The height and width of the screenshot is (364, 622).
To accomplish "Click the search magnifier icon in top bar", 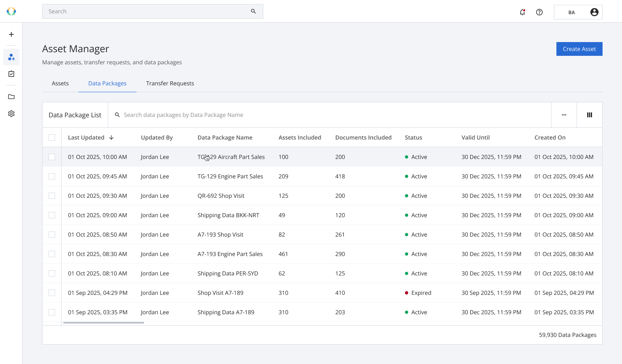I will tap(253, 11).
